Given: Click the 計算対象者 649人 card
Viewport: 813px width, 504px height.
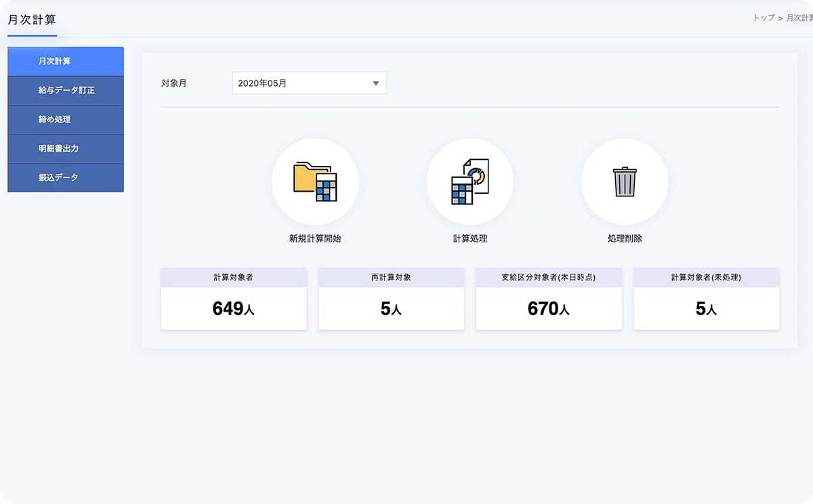Looking at the screenshot, I should (234, 299).
